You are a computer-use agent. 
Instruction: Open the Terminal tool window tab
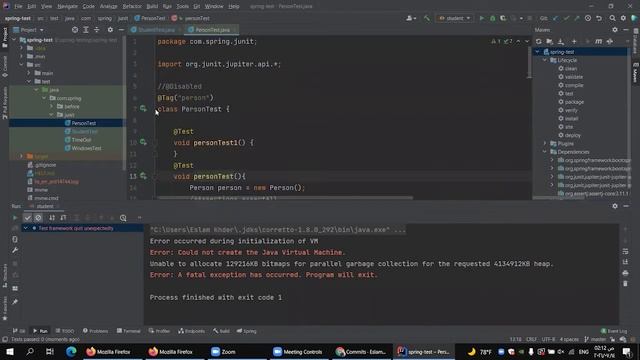point(128,331)
